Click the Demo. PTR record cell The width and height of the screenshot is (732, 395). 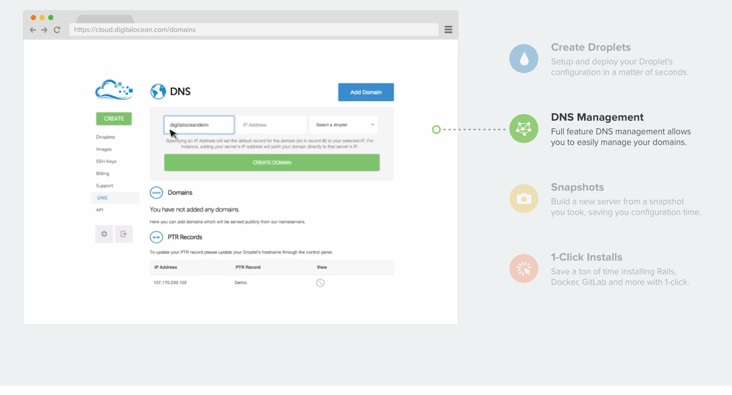tap(241, 282)
